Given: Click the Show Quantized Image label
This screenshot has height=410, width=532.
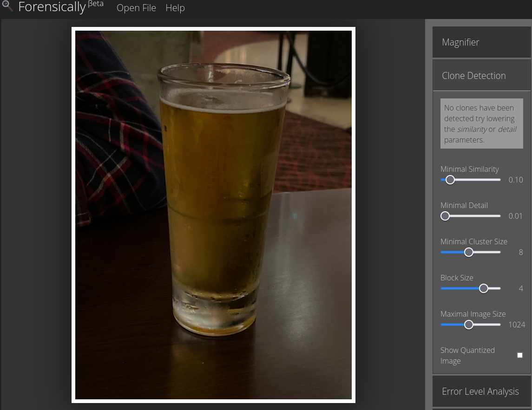Looking at the screenshot, I should click(467, 355).
